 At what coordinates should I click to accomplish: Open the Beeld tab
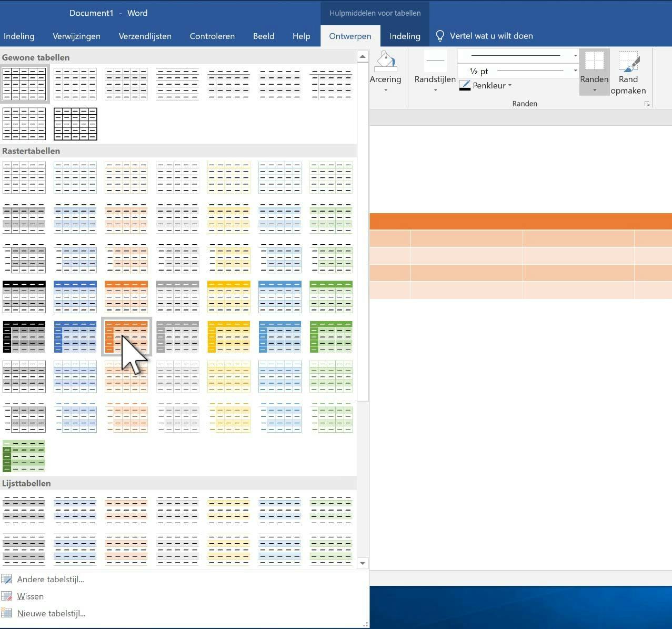point(264,36)
